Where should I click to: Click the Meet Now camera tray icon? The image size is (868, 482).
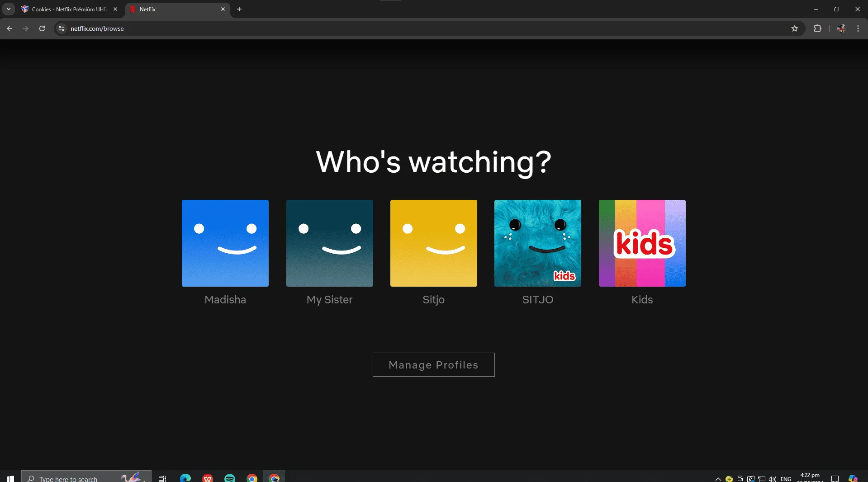click(740, 479)
